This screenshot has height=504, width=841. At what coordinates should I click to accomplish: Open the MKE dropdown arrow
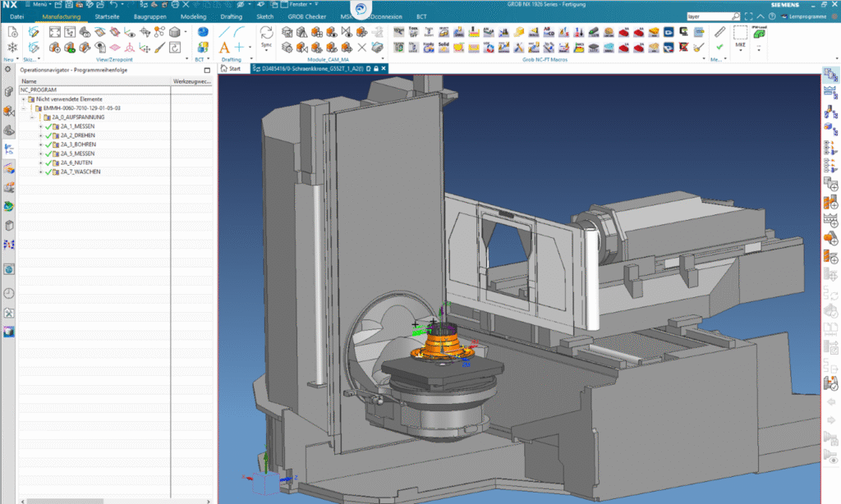[739, 49]
